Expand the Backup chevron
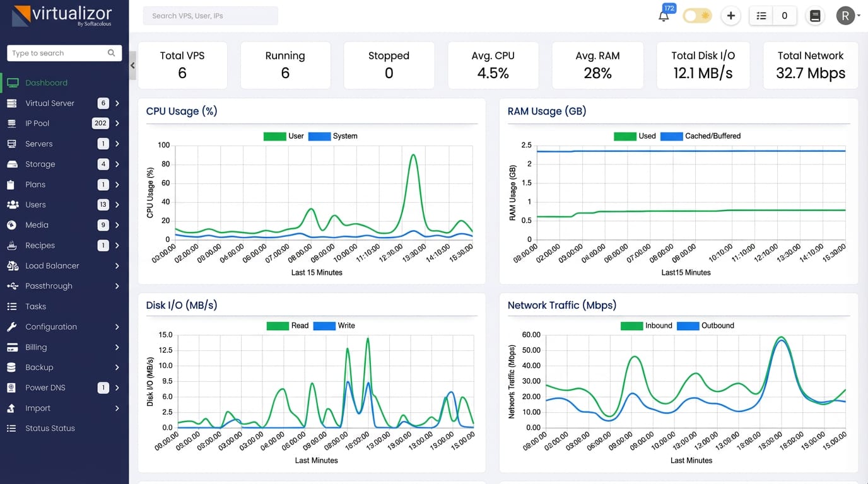868x484 pixels. pos(117,367)
